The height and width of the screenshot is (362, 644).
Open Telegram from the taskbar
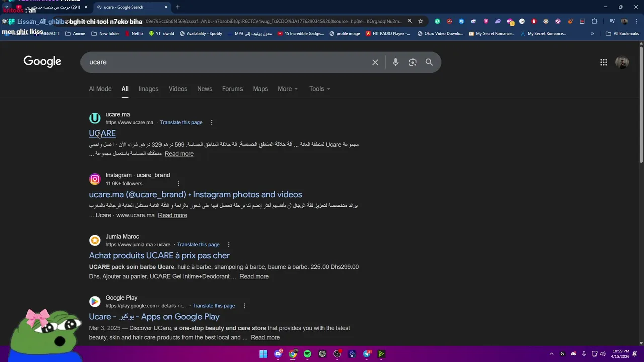click(367, 354)
